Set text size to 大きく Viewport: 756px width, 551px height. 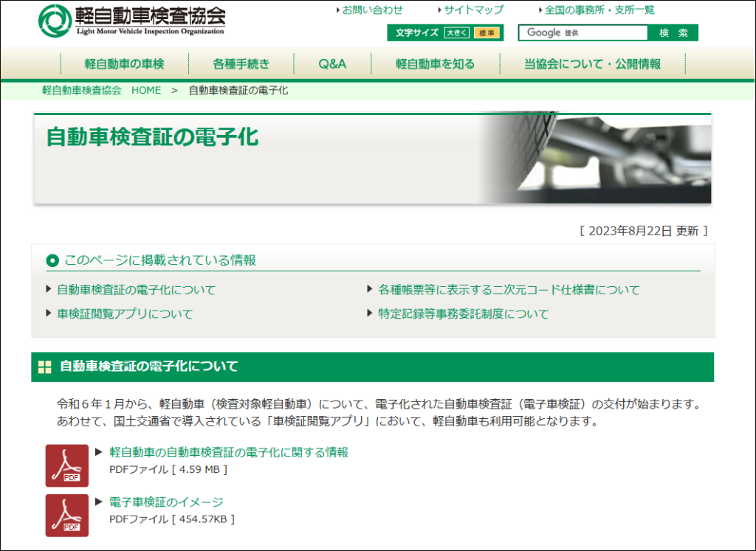click(x=456, y=33)
